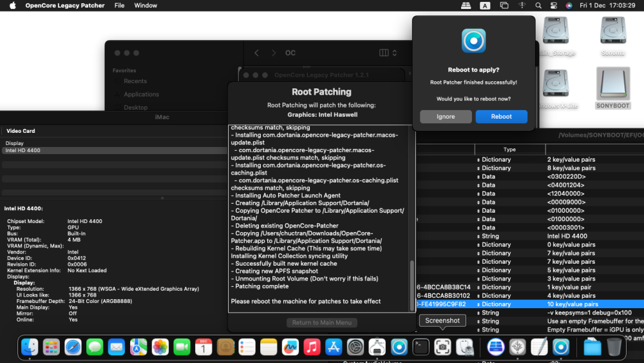Launch Music from the Dock
Viewport: 644px width, 363px height.
(312, 348)
